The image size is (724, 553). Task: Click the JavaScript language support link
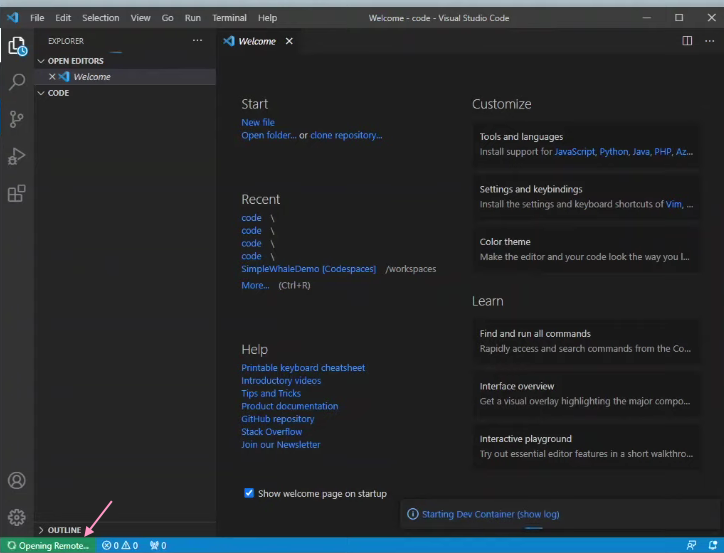point(574,152)
